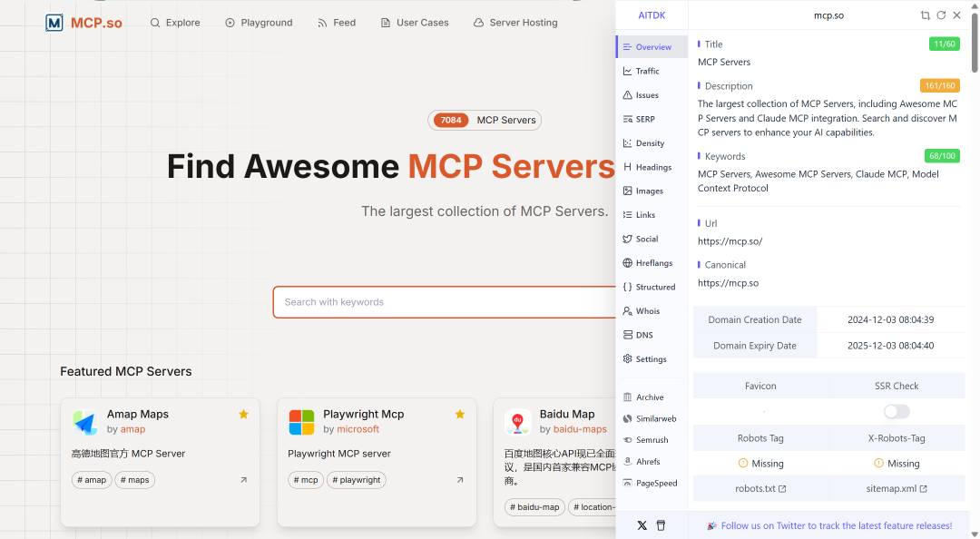The width and height of the screenshot is (980, 539).
Task: Click the Domain Expiry Date value
Action: 891,346
